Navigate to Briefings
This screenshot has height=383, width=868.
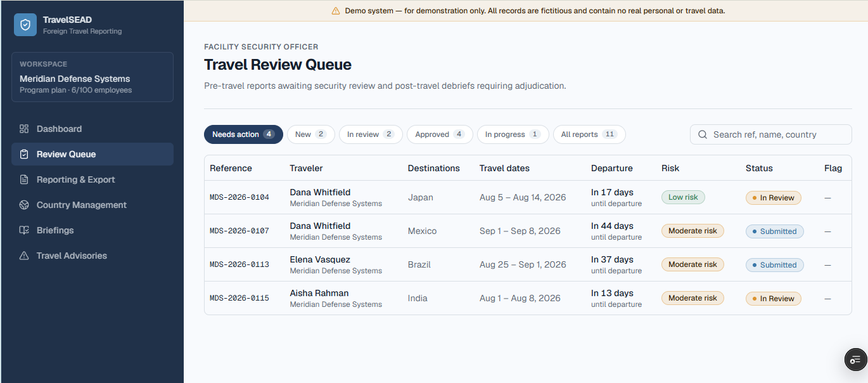tap(93, 230)
